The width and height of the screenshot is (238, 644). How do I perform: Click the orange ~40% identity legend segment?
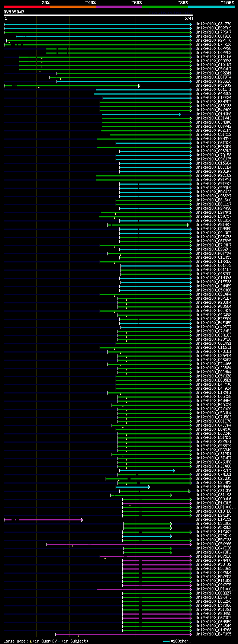[73, 7]
